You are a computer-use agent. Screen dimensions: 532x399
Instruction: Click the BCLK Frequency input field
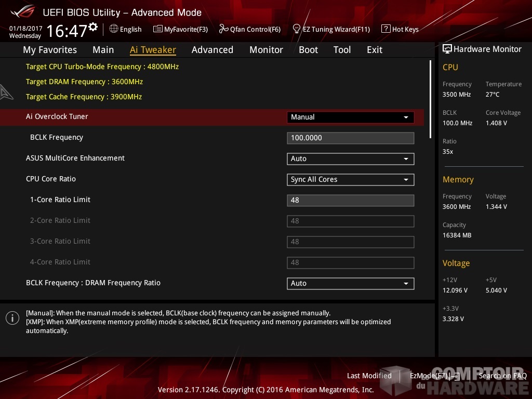click(350, 138)
